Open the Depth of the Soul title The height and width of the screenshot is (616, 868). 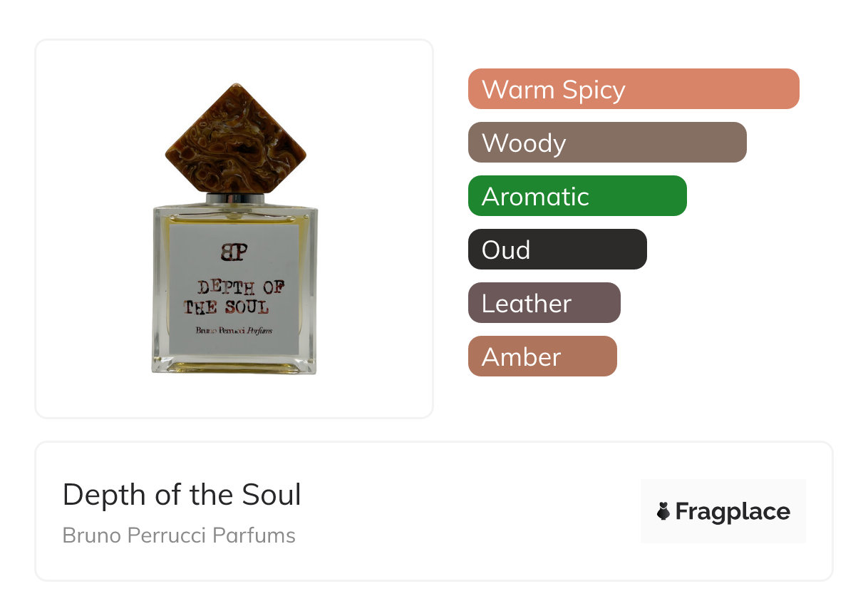(182, 495)
